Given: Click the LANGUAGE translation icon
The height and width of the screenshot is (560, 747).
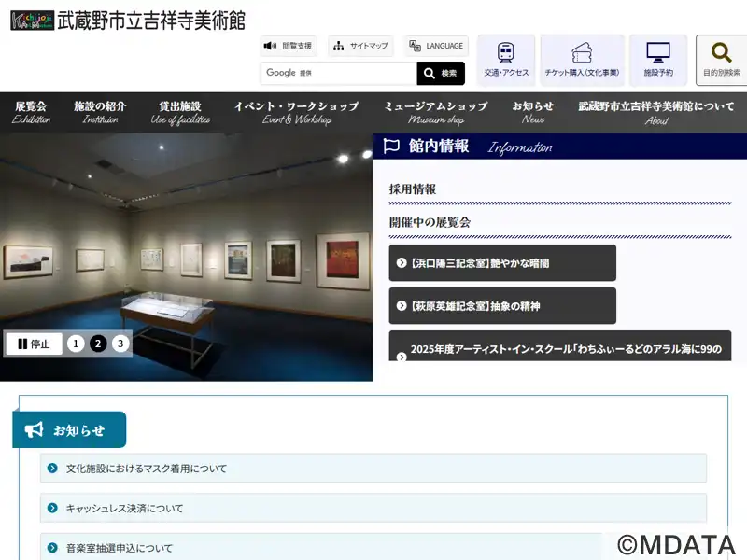Looking at the screenshot, I should pyautogui.click(x=415, y=46).
